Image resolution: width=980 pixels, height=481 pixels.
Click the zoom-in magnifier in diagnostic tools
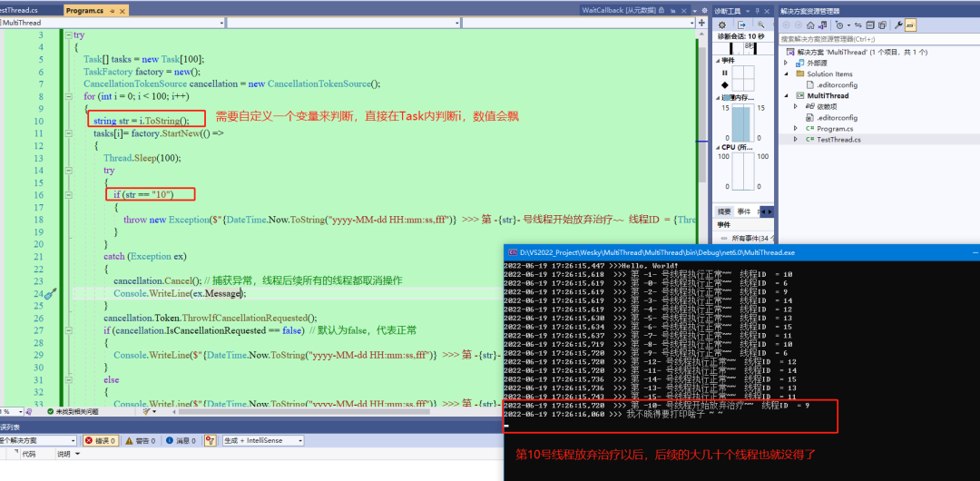pyautogui.click(x=760, y=25)
